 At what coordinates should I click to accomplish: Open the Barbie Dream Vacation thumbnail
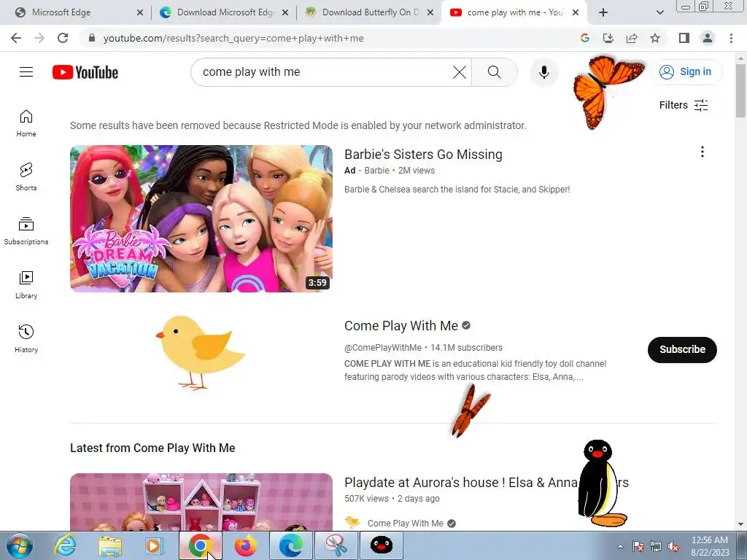point(201,219)
